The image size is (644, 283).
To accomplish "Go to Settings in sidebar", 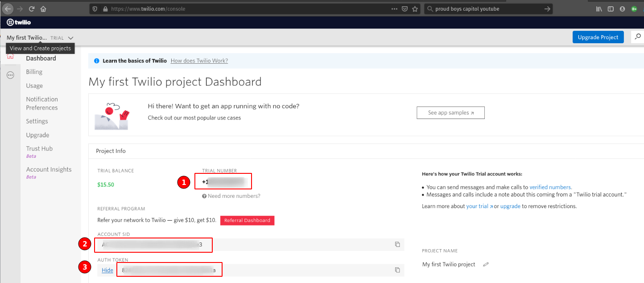I will point(37,121).
